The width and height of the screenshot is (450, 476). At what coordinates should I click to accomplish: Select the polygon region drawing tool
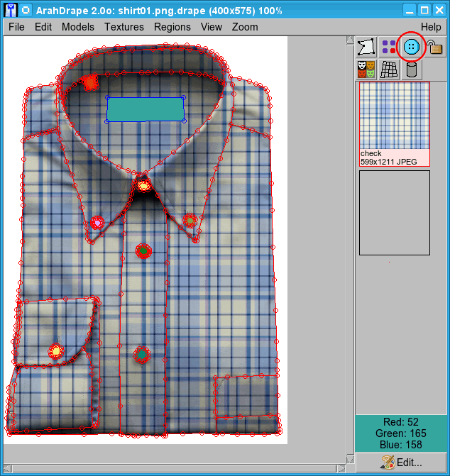(366, 48)
